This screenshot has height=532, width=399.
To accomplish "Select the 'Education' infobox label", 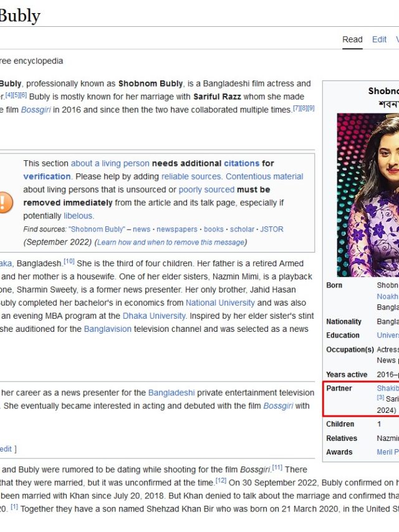I will pos(343,335).
